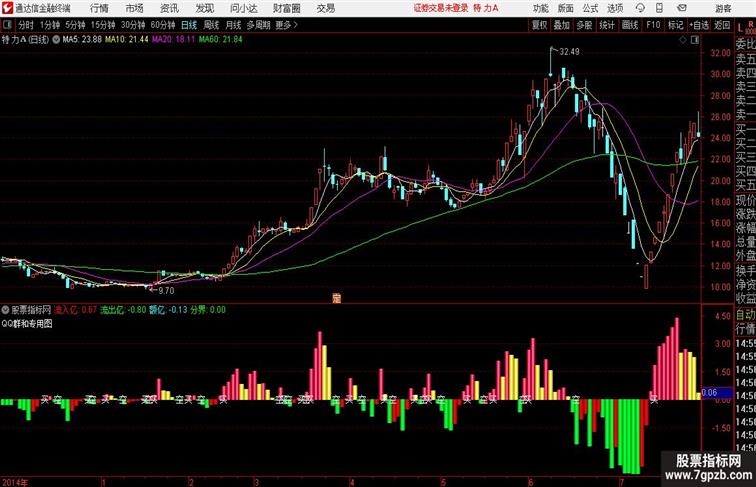Click the 返回 back button
756x487 pixels.
(x=722, y=25)
